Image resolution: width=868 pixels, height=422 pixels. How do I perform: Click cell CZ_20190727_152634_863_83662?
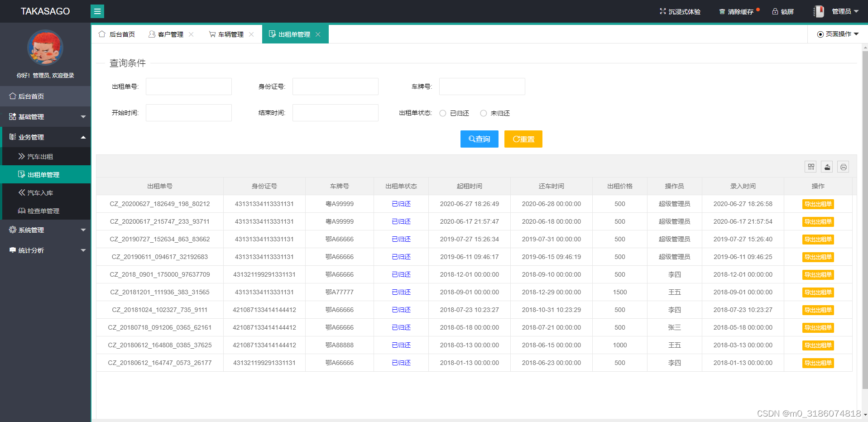point(160,239)
